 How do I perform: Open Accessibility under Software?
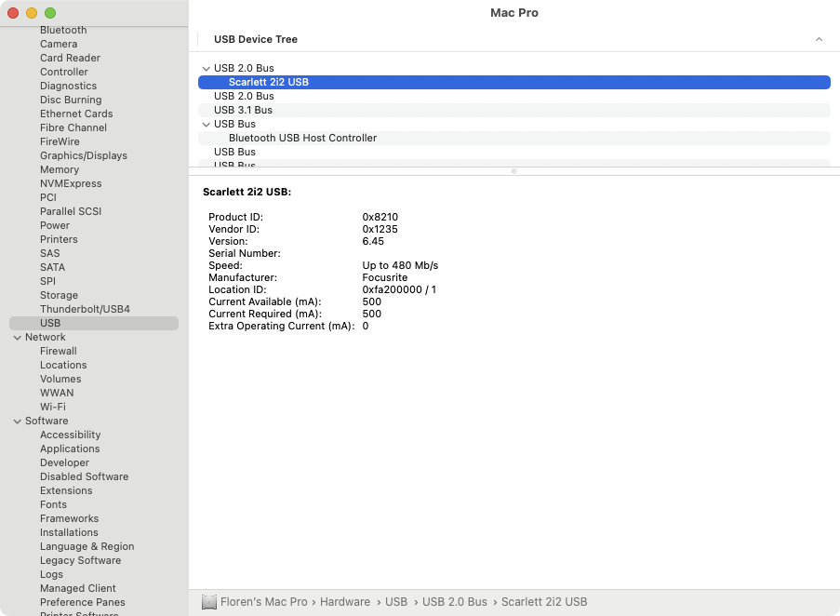tap(70, 435)
